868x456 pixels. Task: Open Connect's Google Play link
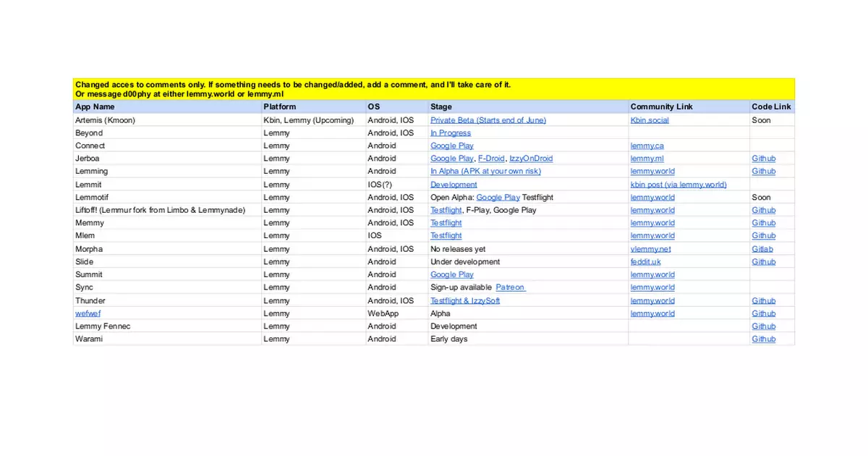(452, 145)
